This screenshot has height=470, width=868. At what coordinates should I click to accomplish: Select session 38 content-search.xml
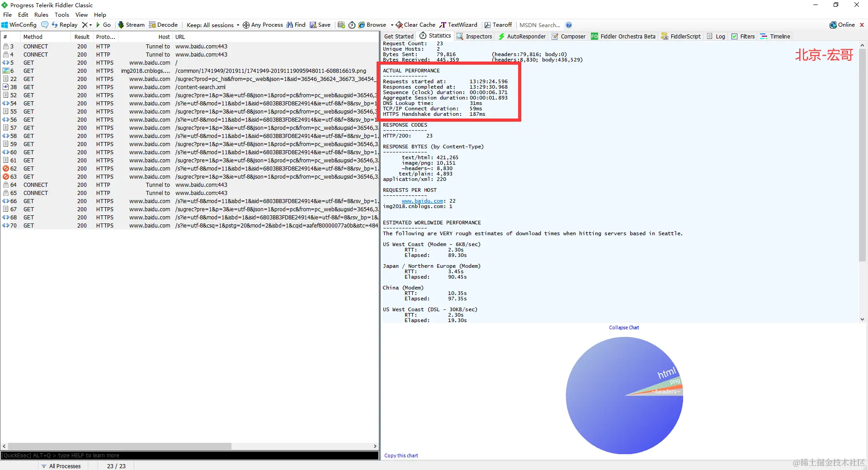pyautogui.click(x=189, y=87)
